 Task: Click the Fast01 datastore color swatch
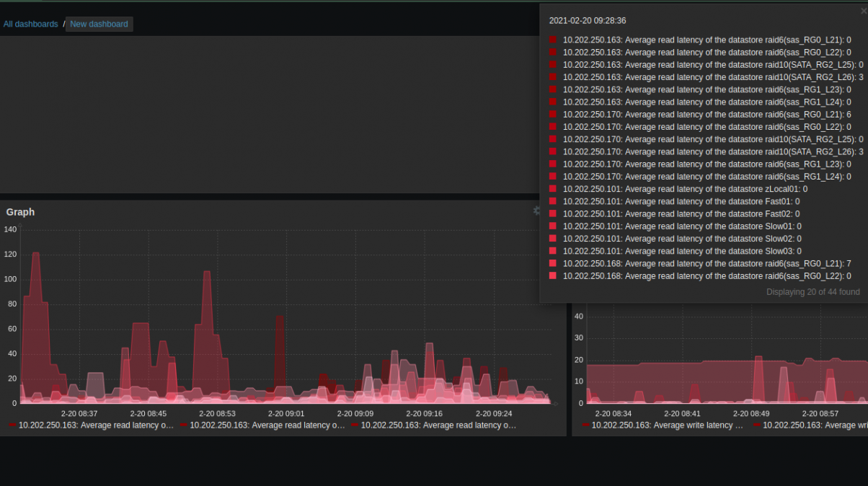click(x=553, y=202)
